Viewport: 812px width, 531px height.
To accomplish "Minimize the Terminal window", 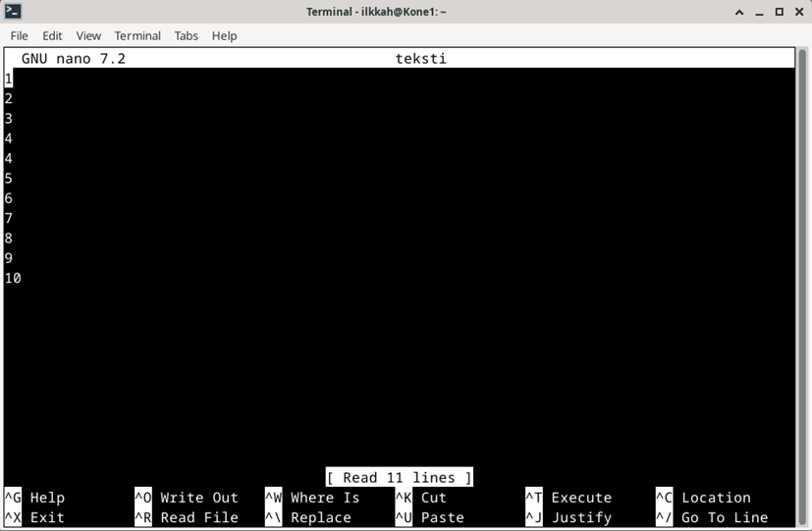I will click(x=760, y=12).
